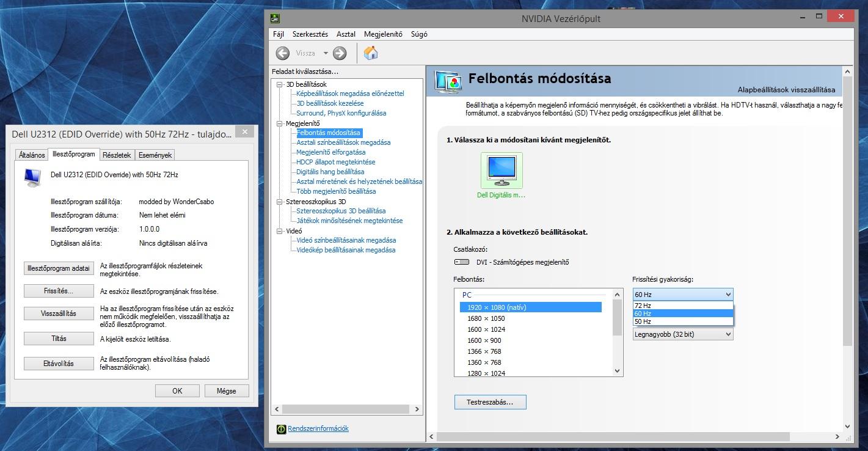
Task: Click OK in driver properties dialog
Action: pos(177,391)
